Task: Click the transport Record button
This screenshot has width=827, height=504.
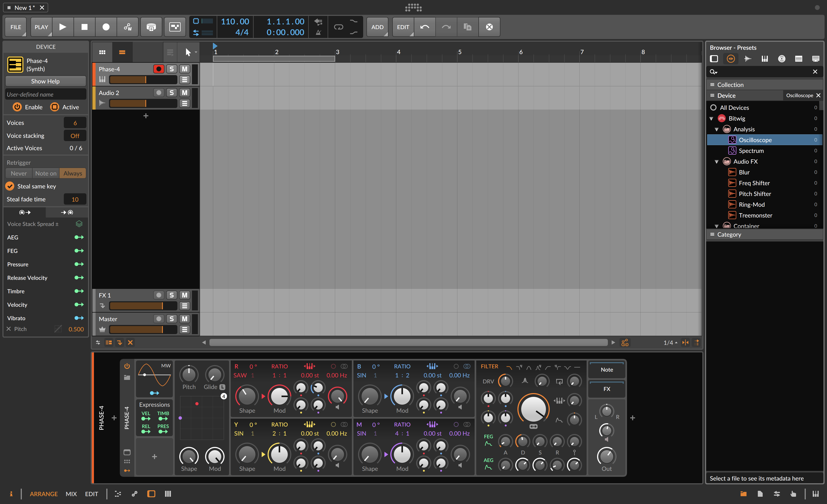Action: pos(106,27)
